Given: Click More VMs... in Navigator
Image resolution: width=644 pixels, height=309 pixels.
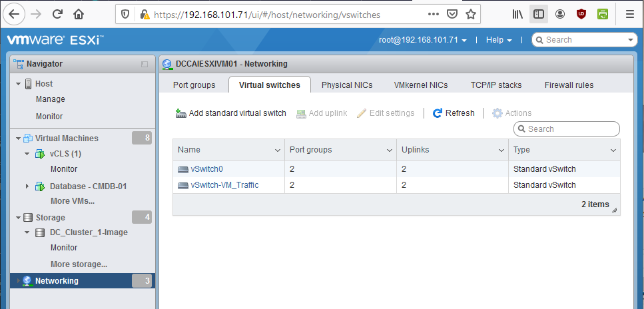Looking at the screenshot, I should click(x=73, y=201).
